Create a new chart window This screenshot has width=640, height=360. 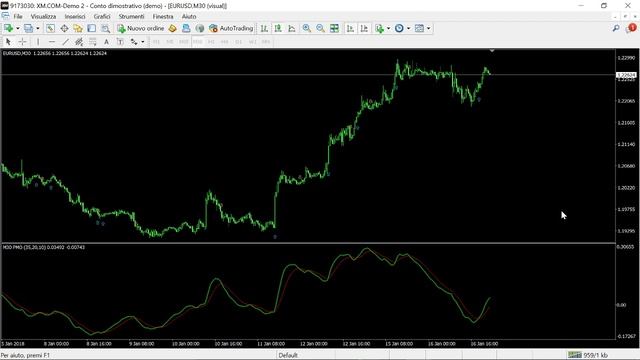[8, 28]
